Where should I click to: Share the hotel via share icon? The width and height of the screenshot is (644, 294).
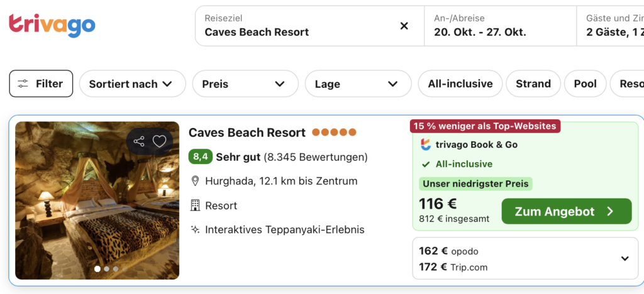[139, 141]
